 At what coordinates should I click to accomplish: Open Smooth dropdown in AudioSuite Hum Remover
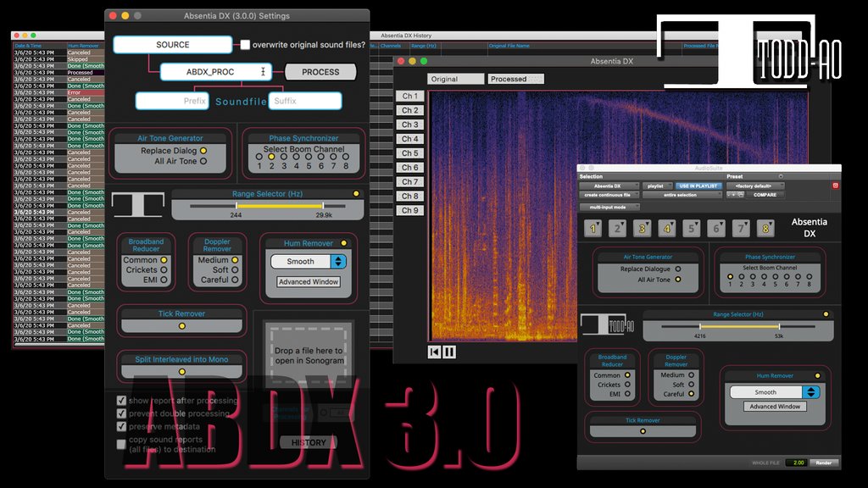click(775, 392)
